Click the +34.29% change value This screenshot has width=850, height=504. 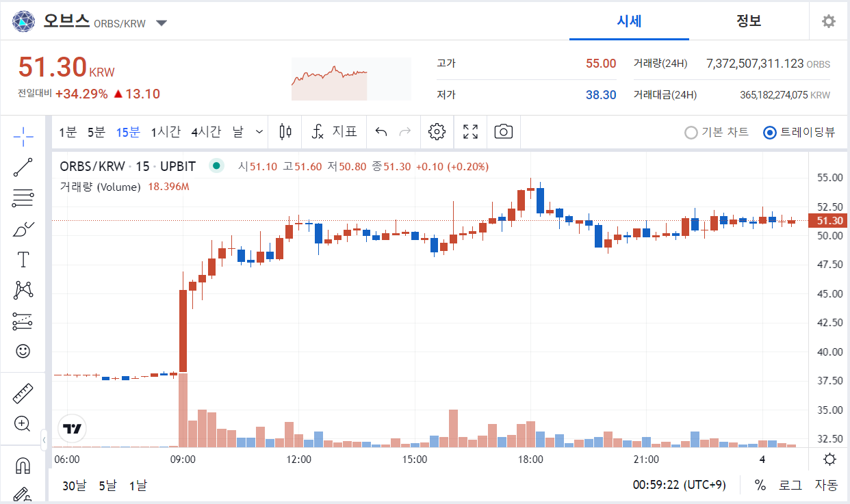click(81, 94)
